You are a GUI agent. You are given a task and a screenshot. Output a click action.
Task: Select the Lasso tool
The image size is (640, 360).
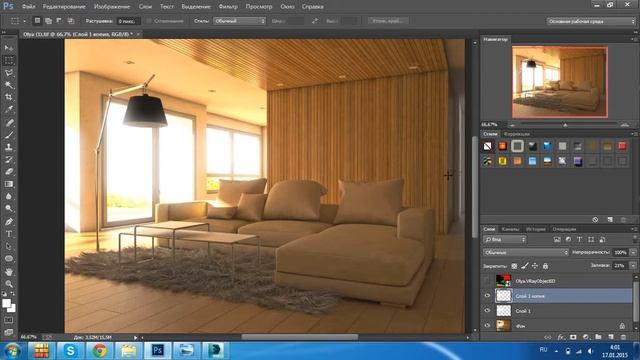coord(9,73)
